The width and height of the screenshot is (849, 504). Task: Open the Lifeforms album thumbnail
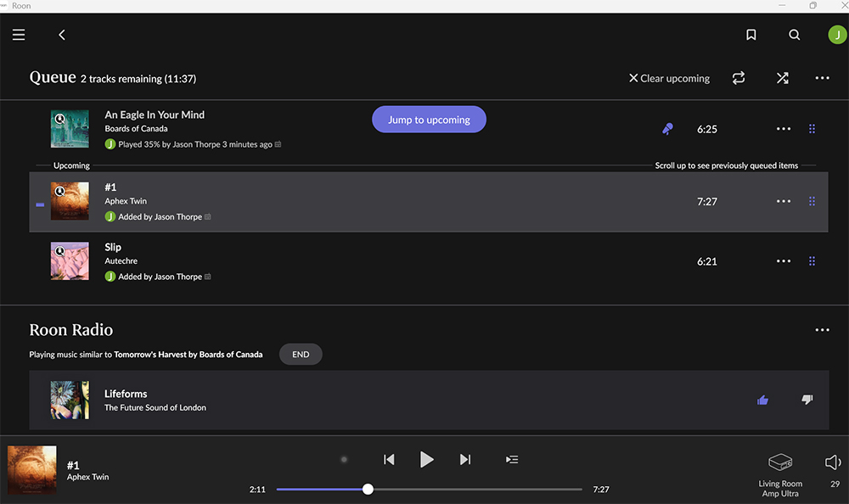[x=70, y=400]
